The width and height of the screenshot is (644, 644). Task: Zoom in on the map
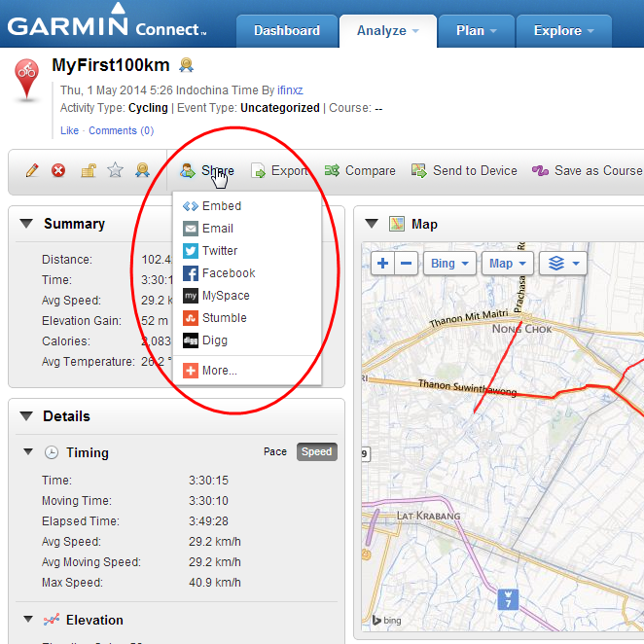(x=382, y=264)
